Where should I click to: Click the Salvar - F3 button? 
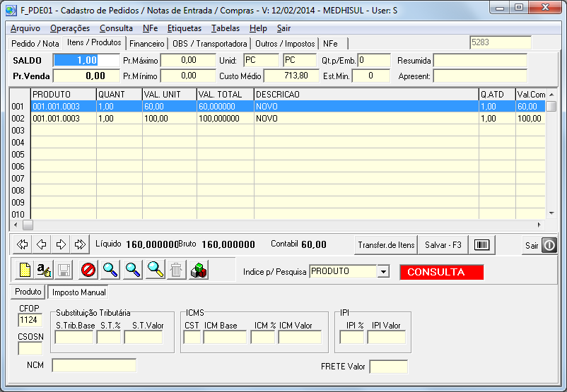pyautogui.click(x=443, y=245)
